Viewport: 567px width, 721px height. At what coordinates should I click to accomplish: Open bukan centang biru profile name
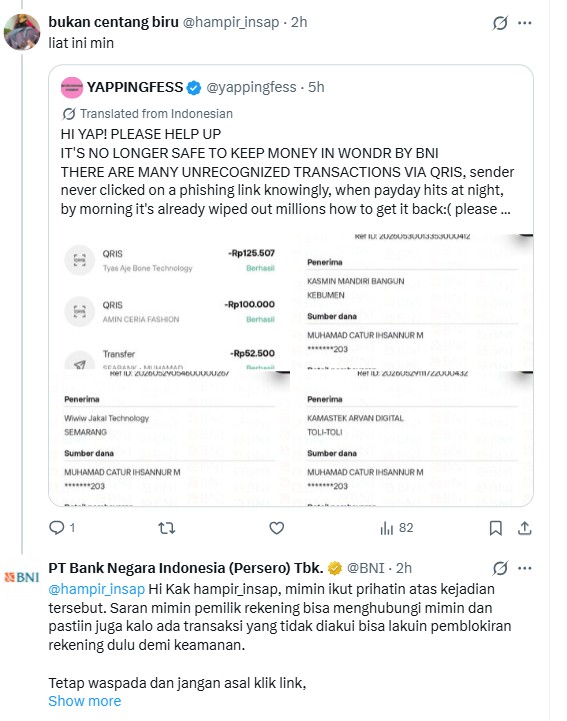(x=113, y=22)
